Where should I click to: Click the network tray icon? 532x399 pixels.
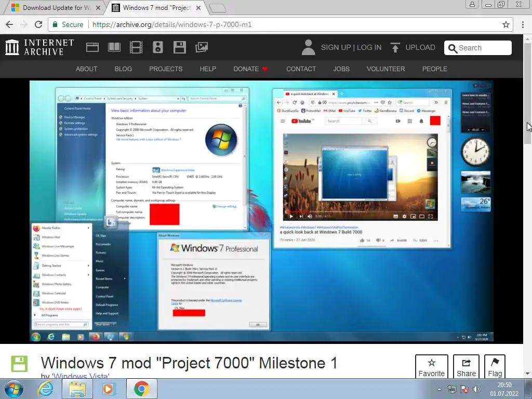click(x=452, y=389)
